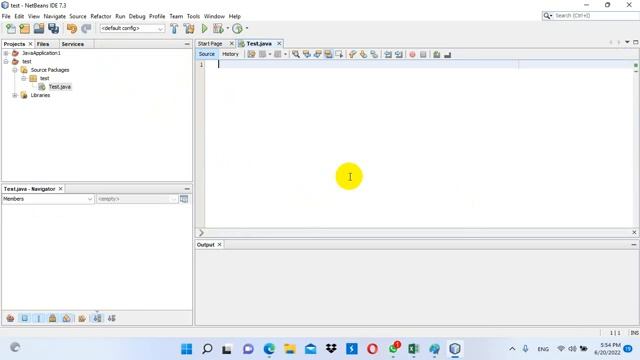Screen dimensions: 640x360
Task: Click the Profile Project clock icon
Action: 237,29
